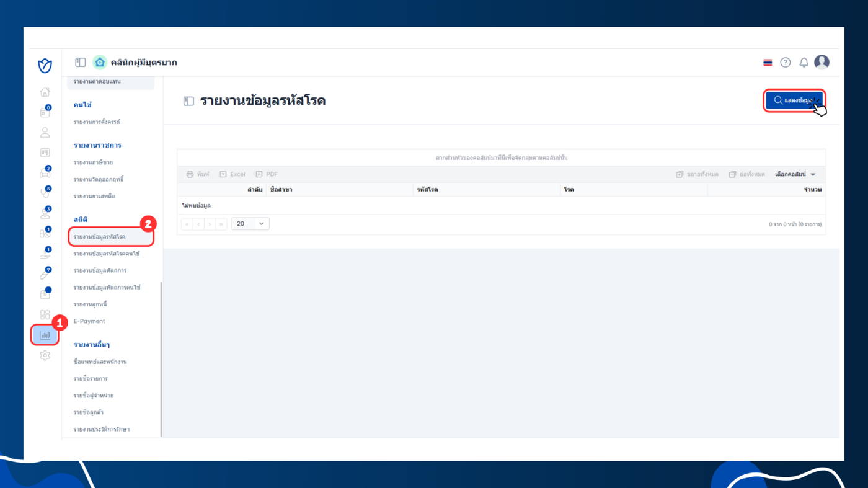Screen dimensions: 868x488
Task: Open the bed icon with badge 2
Action: coord(45,173)
